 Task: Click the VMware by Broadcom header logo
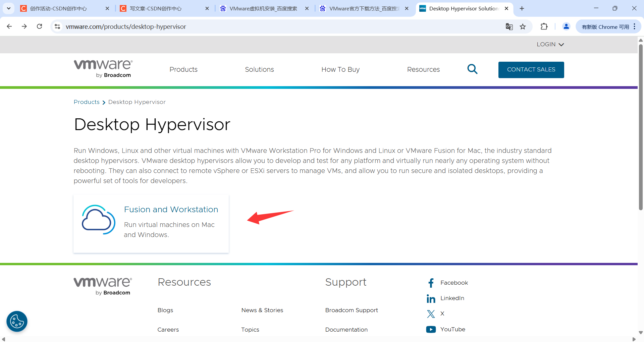(x=103, y=68)
